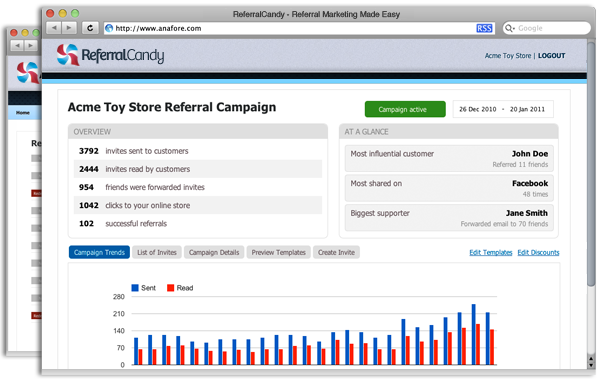This screenshot has height=383, width=600.
Task: Click the blue Sent legend square
Action: click(x=135, y=288)
